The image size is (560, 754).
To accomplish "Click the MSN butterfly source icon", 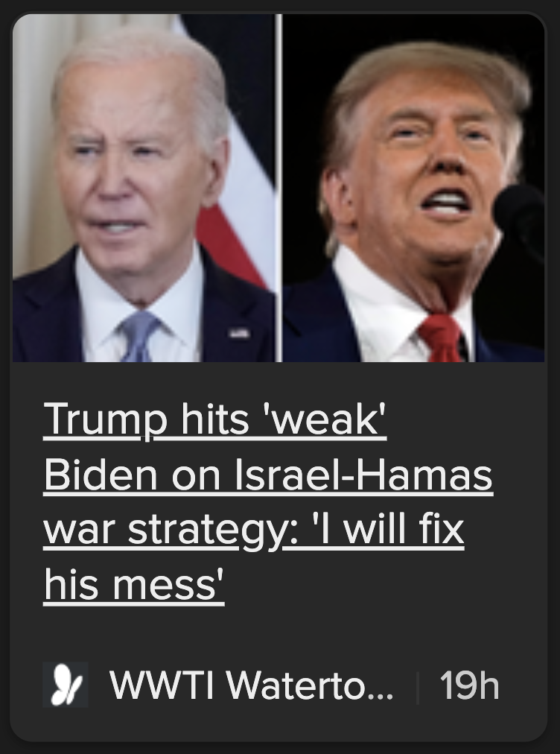I will click(x=66, y=684).
